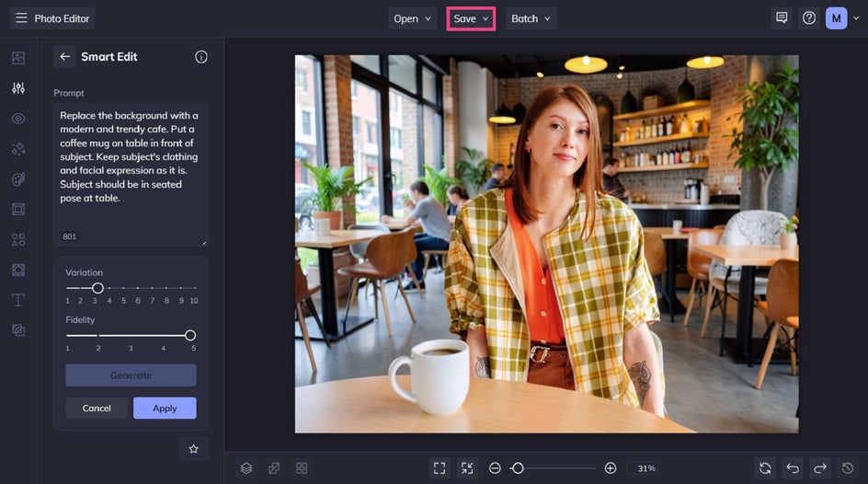Click the 'Variation' label
Viewport: 868px width, 484px height.
tap(85, 272)
